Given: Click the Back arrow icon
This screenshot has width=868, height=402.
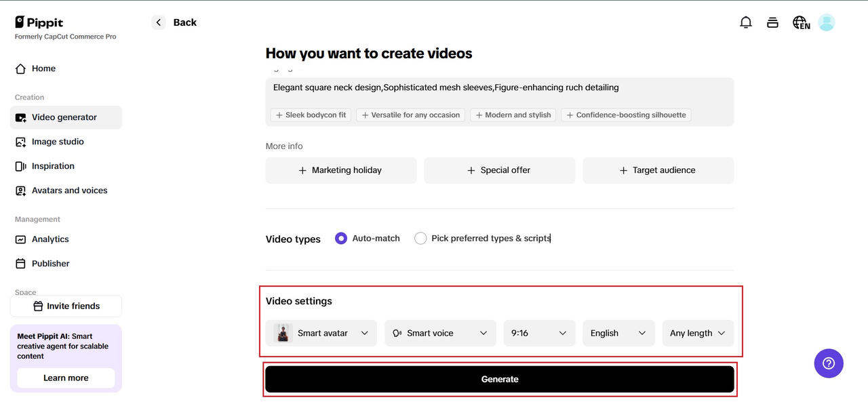Looking at the screenshot, I should [x=159, y=22].
